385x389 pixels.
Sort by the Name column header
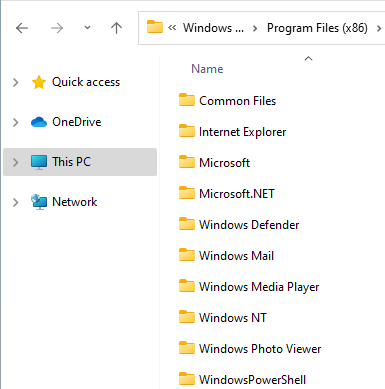pos(207,69)
